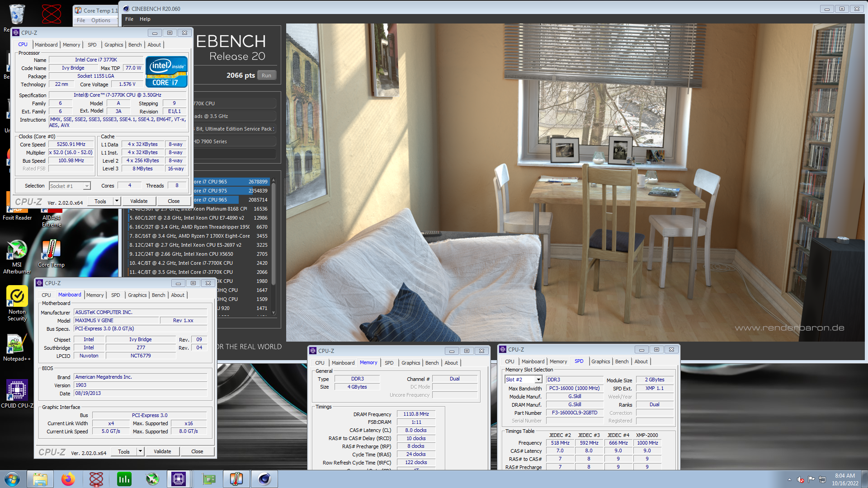Expand Tools dropdown arrow in CPU window
This screenshot has width=868, height=488.
[x=117, y=201]
